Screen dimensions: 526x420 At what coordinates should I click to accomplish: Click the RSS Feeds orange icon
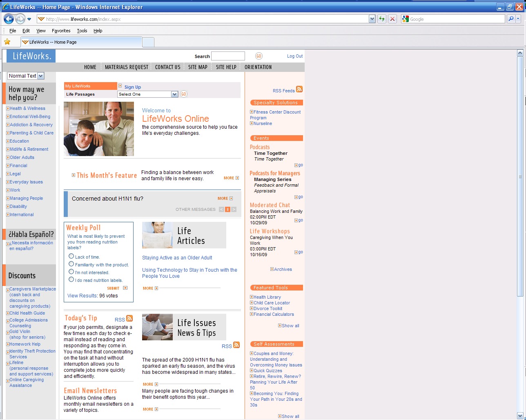[299, 89]
